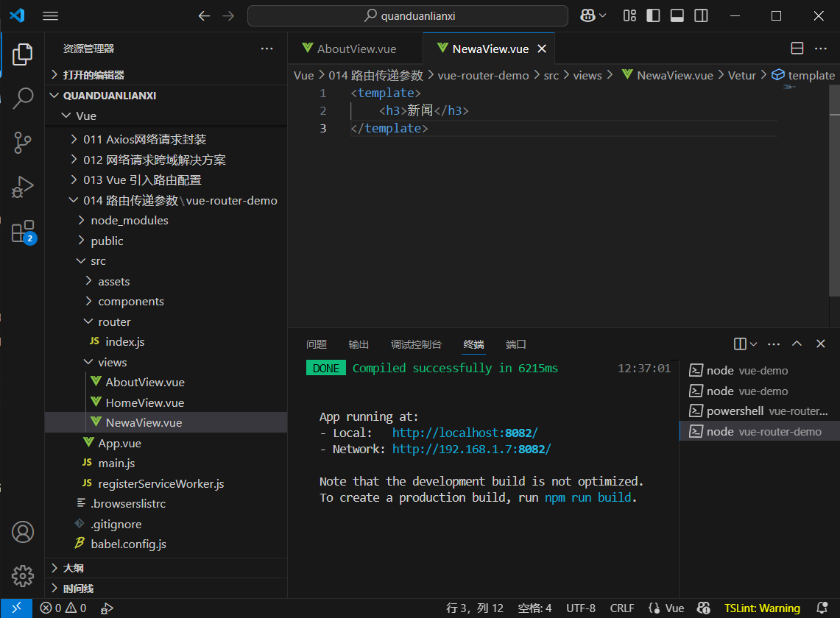Expand the 打开的编辑器 section
The height and width of the screenshot is (618, 840).
click(x=166, y=75)
